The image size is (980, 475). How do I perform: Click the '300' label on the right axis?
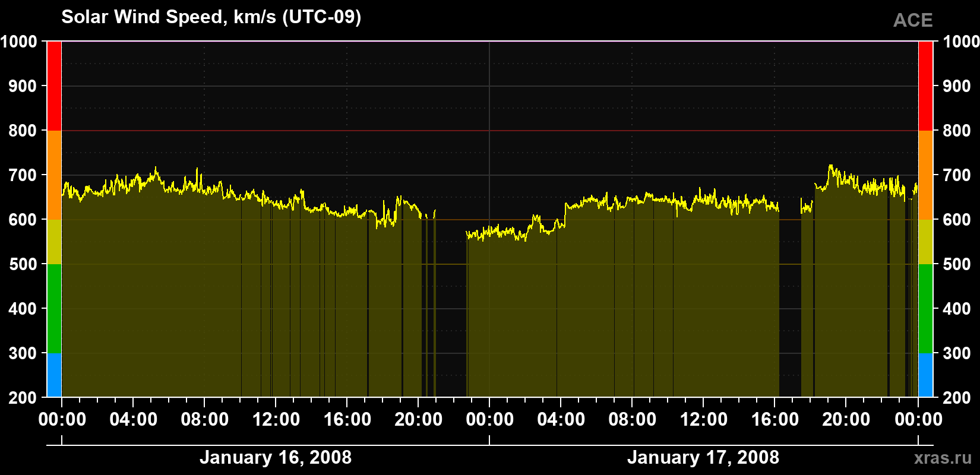(x=957, y=353)
